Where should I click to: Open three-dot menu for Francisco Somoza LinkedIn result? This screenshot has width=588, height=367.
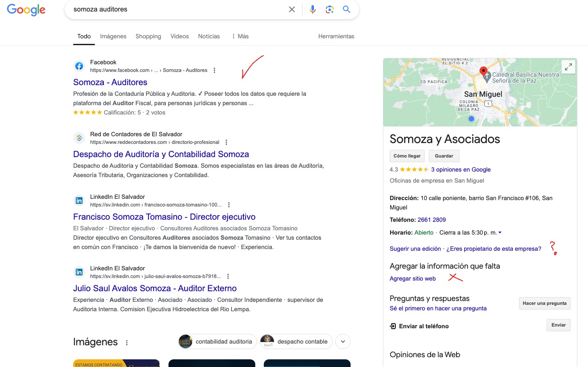click(229, 205)
